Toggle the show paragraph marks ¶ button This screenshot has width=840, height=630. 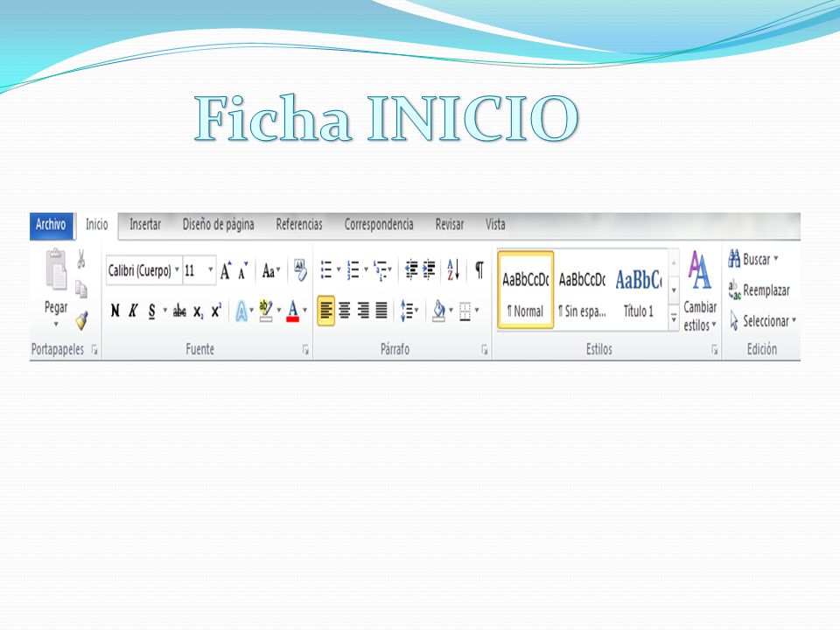479,270
